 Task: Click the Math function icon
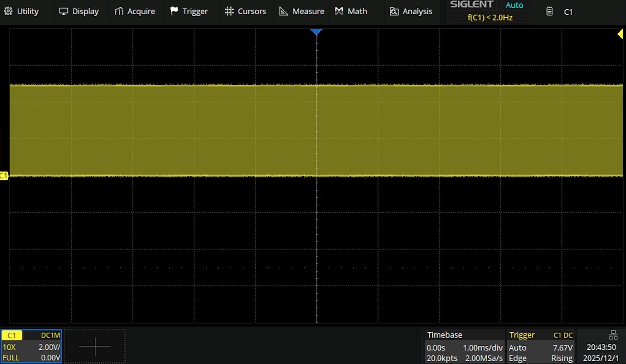[x=339, y=11]
